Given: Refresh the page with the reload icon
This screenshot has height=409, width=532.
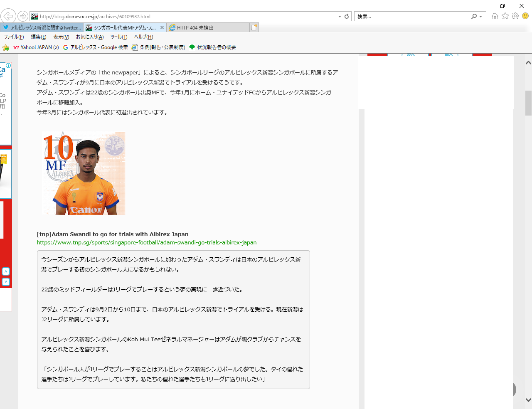Looking at the screenshot, I should click(x=347, y=16).
